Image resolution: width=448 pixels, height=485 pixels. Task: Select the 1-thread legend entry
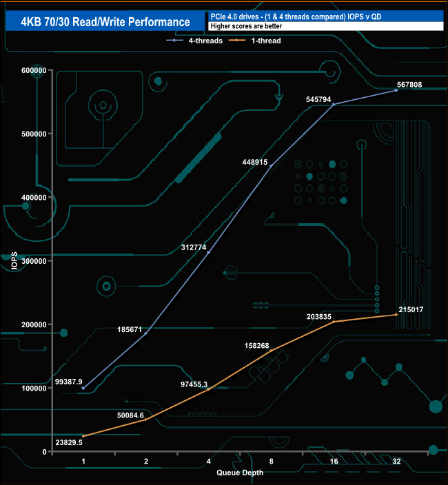click(x=254, y=41)
